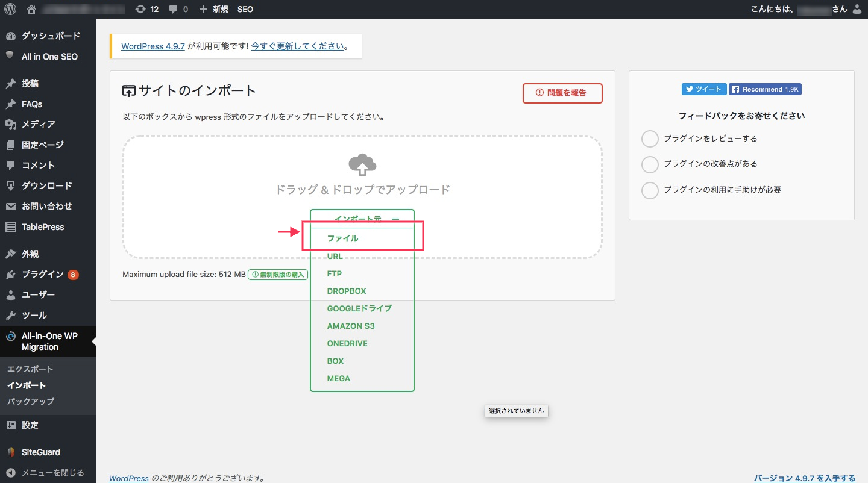This screenshot has height=483, width=868.
Task: Click the プラグイン plug icon
Action: pos(10,275)
